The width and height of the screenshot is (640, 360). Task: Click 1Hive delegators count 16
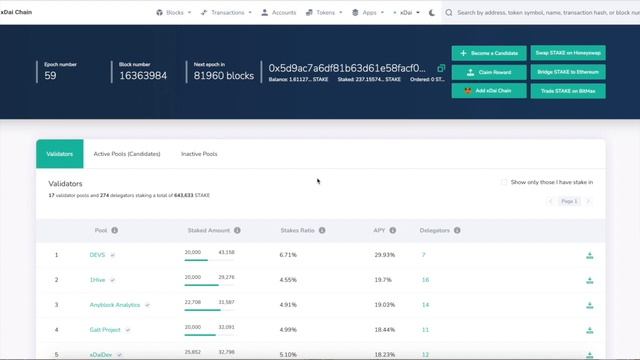[x=425, y=280]
